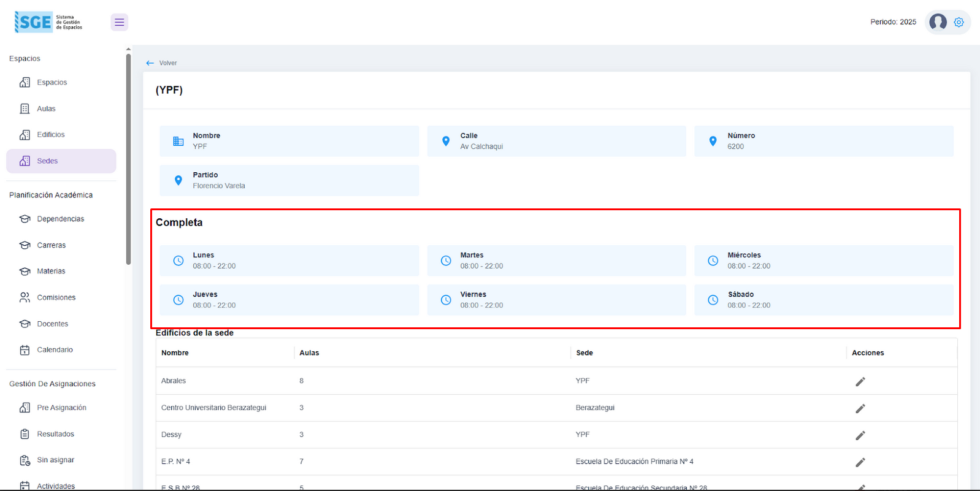Edit the Dessy building row
The width and height of the screenshot is (980, 491).
(x=860, y=435)
